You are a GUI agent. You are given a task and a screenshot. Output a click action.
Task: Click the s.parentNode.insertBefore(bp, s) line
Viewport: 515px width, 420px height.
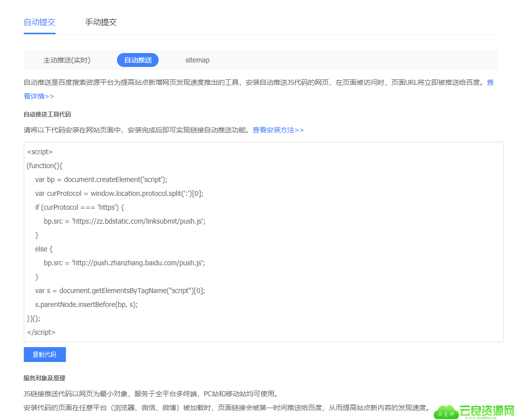(x=86, y=304)
